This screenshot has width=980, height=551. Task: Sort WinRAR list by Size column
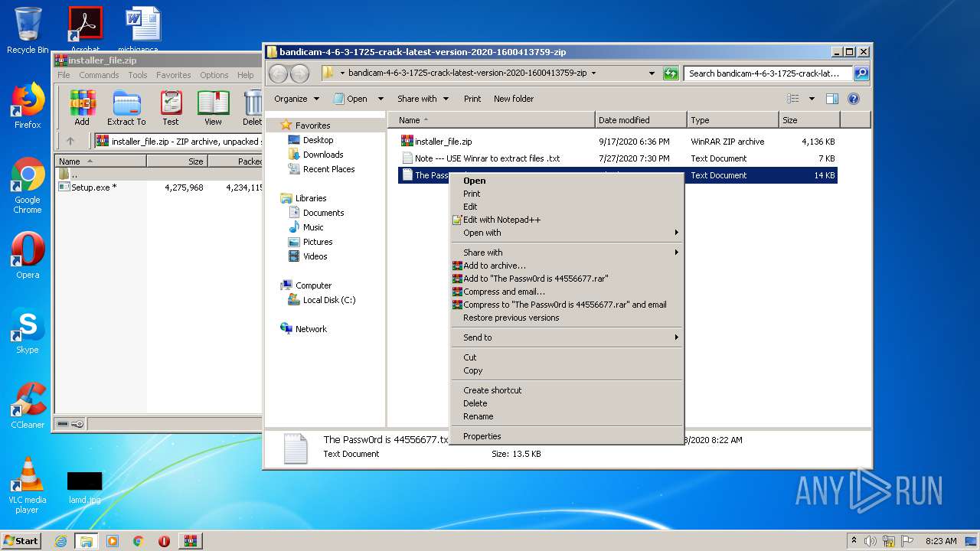click(x=177, y=161)
